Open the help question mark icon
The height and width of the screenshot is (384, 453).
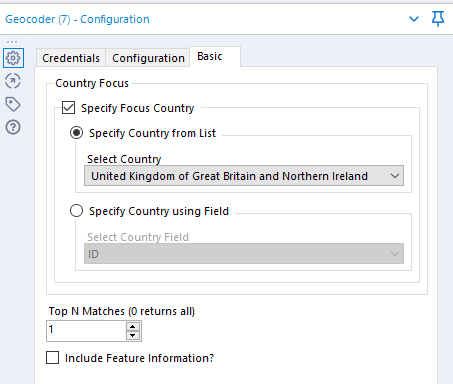click(13, 127)
